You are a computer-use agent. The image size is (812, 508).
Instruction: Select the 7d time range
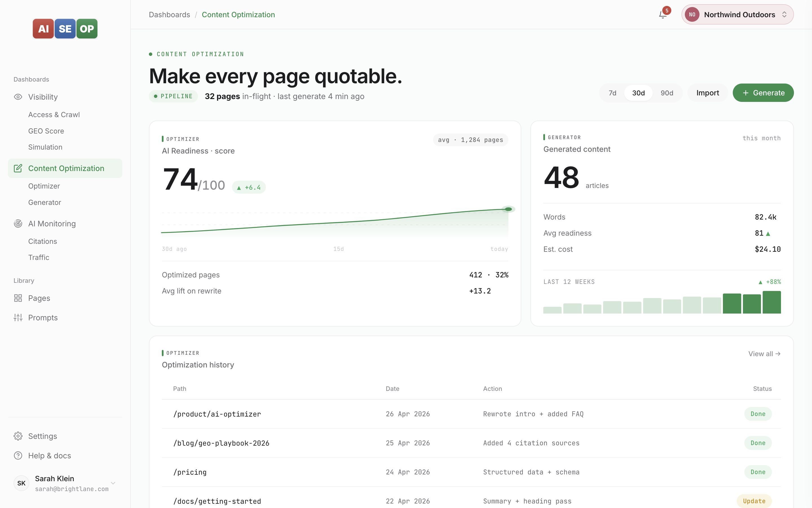pos(612,93)
